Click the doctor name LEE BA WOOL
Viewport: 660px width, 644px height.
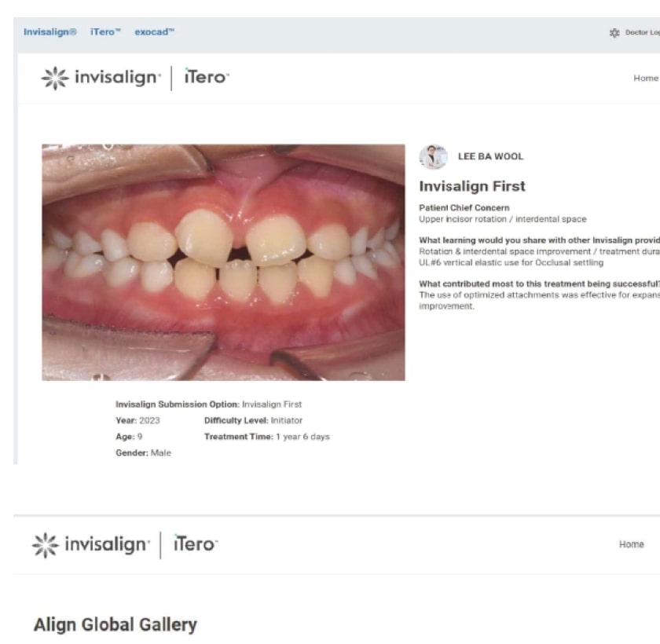[490, 156]
